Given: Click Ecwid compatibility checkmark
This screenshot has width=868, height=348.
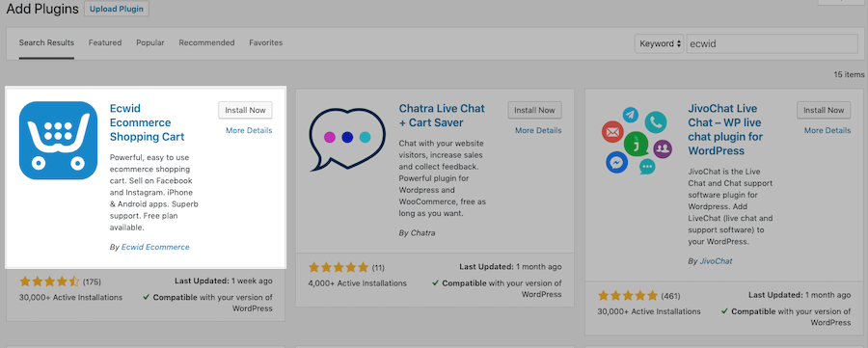Looking at the screenshot, I should (147, 297).
